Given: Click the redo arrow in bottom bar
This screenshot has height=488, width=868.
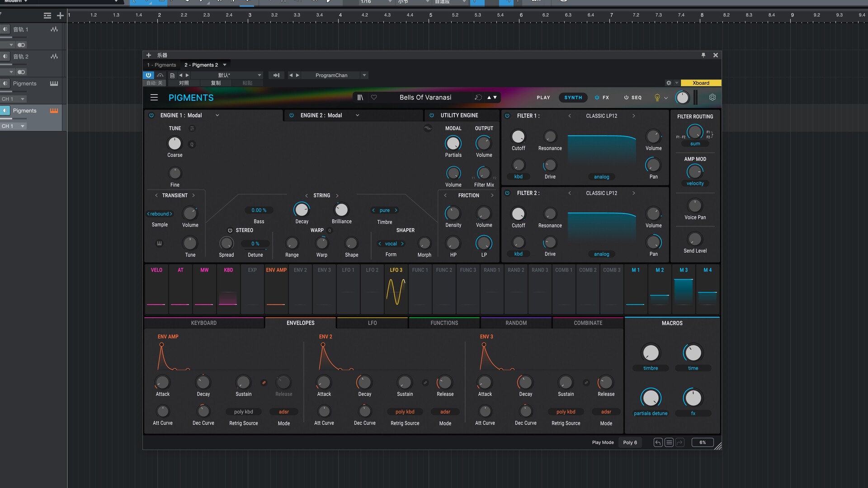Looking at the screenshot, I should [x=680, y=442].
